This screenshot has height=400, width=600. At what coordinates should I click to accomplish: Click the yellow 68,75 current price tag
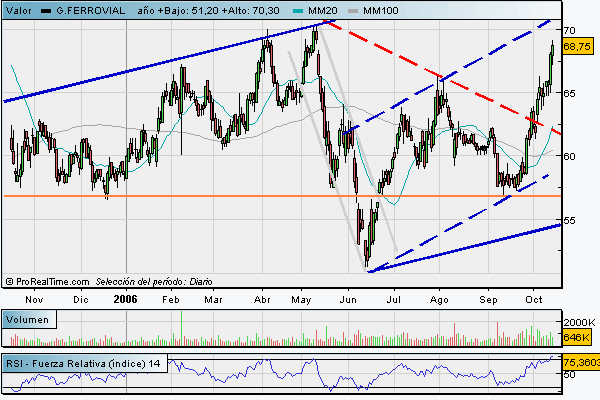pyautogui.click(x=578, y=47)
